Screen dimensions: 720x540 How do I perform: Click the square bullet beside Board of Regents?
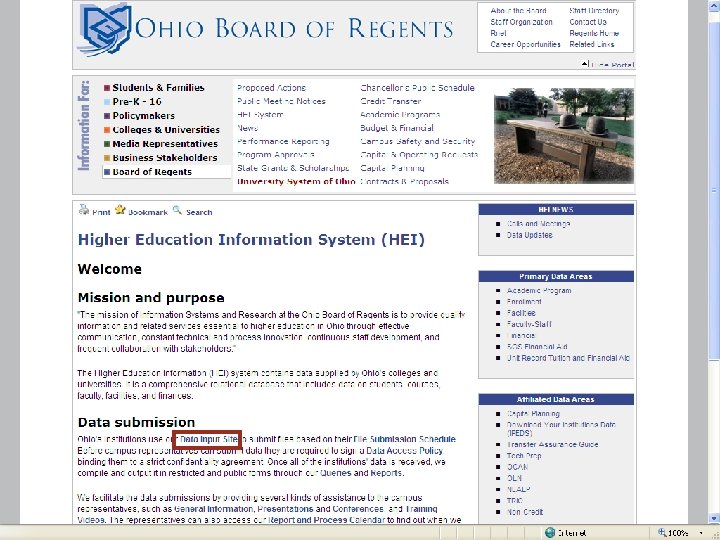107,172
